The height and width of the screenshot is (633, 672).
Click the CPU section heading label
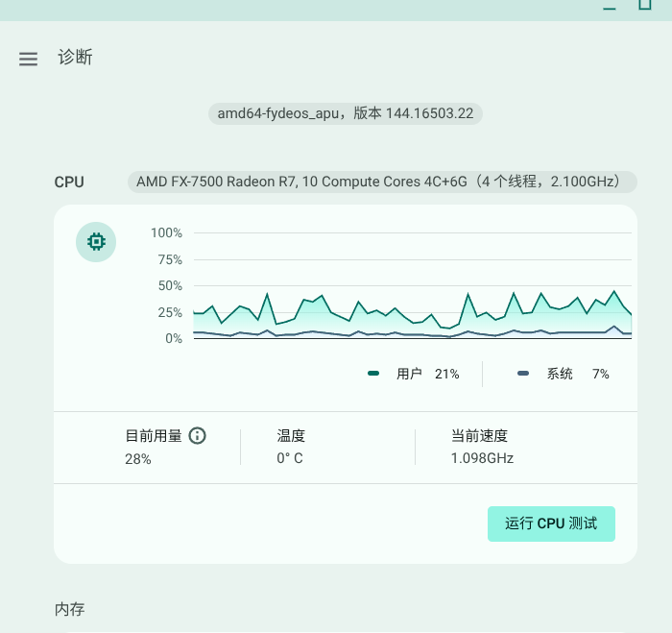pyautogui.click(x=69, y=182)
